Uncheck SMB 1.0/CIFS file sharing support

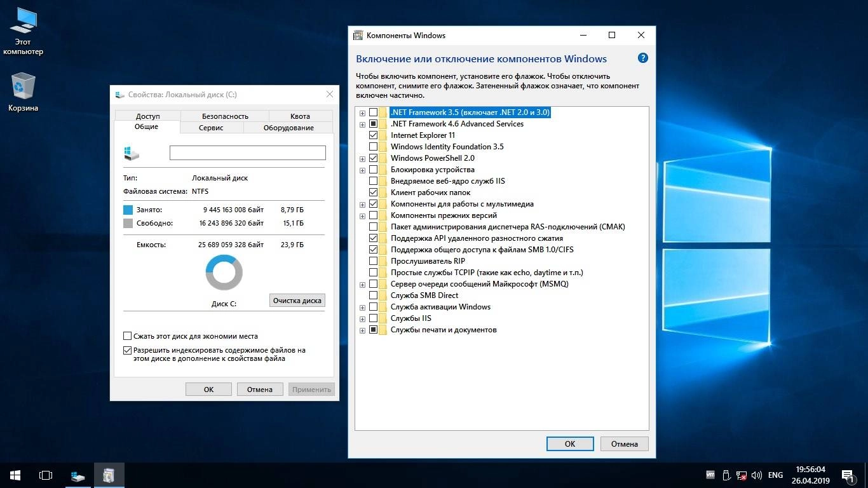373,250
